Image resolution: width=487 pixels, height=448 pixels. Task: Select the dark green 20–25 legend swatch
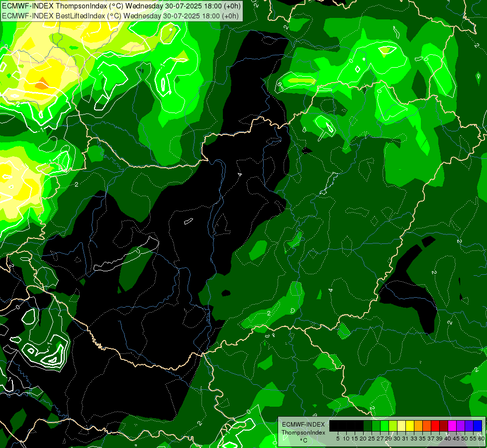coord(368,426)
